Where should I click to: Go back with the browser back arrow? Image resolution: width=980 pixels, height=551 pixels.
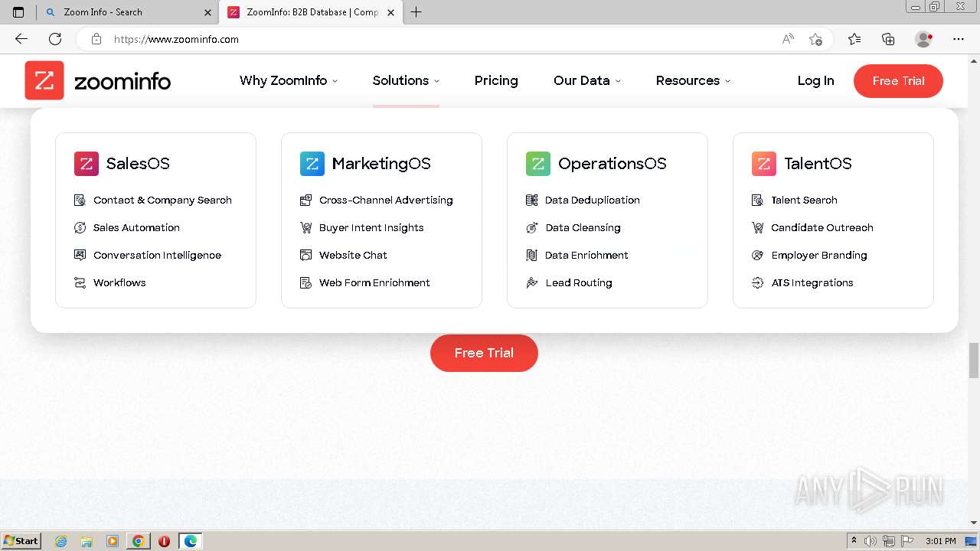(21, 39)
